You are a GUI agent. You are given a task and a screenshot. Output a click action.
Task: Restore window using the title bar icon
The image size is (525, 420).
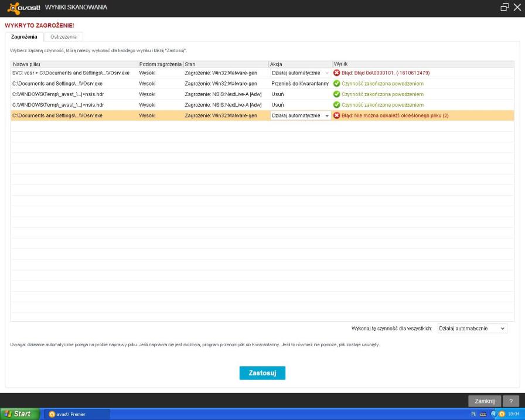(x=504, y=8)
